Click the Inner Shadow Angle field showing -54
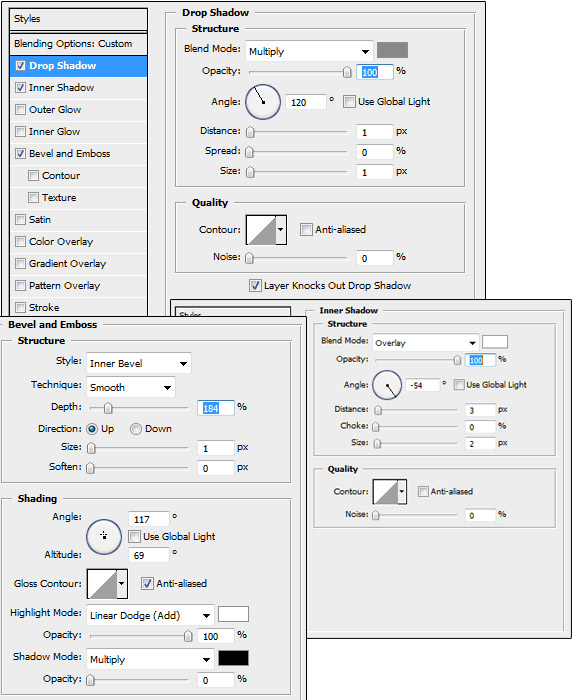This screenshot has height=700, width=580. click(422, 385)
